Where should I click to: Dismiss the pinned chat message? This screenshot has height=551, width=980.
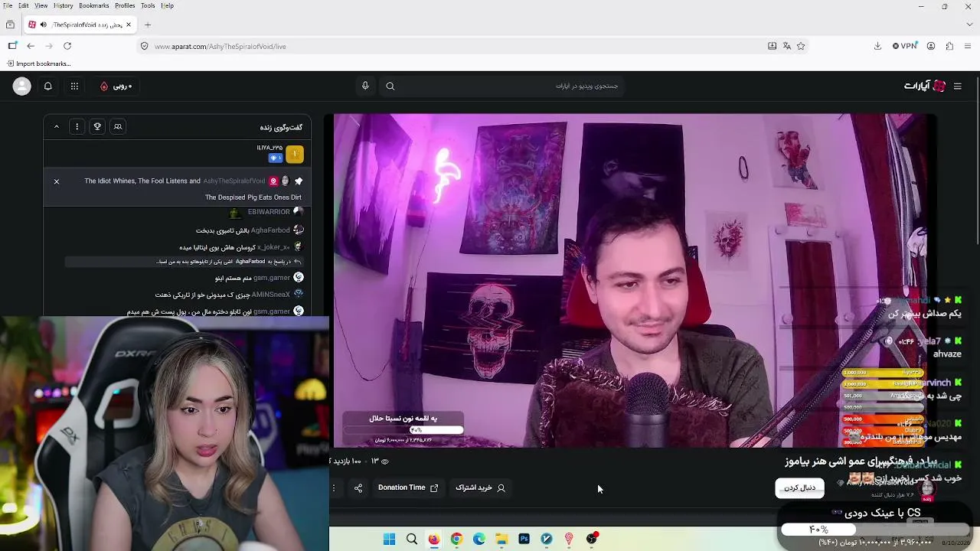click(57, 181)
